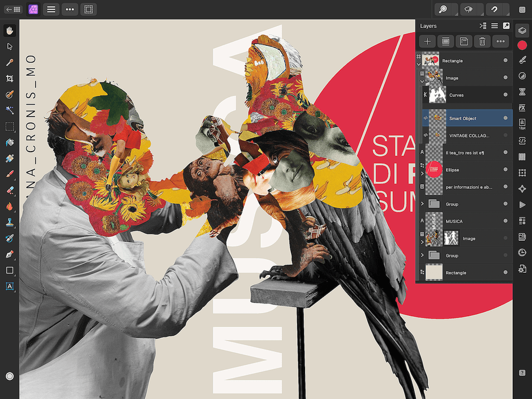Open the ellipsis menu in the top toolbar
Image resolution: width=532 pixels, height=399 pixels.
[x=70, y=9]
